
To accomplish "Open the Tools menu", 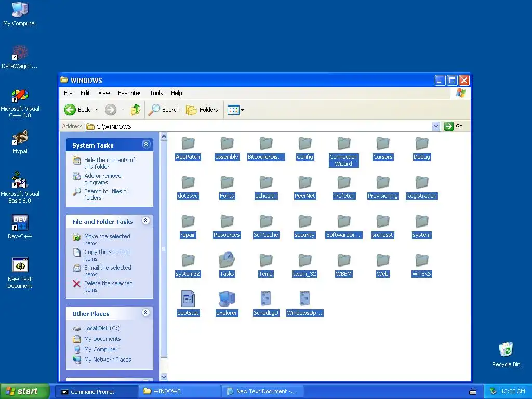I will 156,93.
